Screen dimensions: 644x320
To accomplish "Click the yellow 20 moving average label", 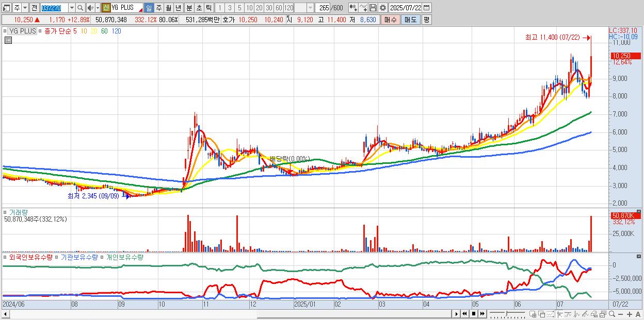I will point(94,31).
